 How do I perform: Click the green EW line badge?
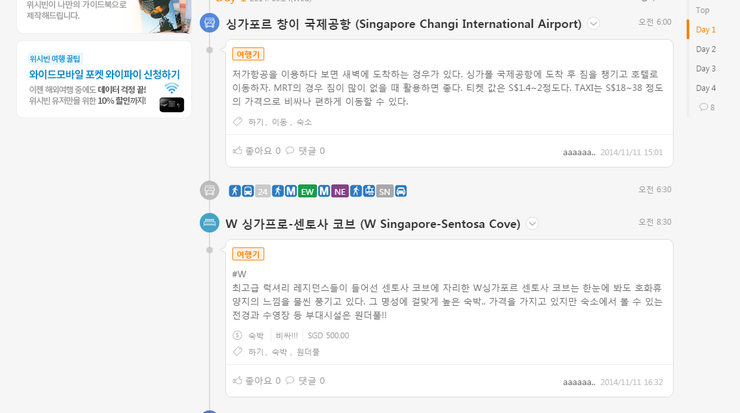307,191
